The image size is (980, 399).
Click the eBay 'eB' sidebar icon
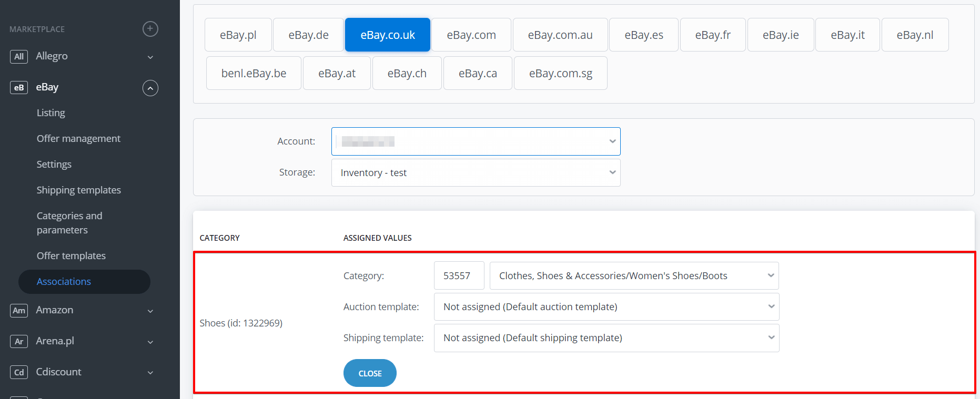(19, 88)
